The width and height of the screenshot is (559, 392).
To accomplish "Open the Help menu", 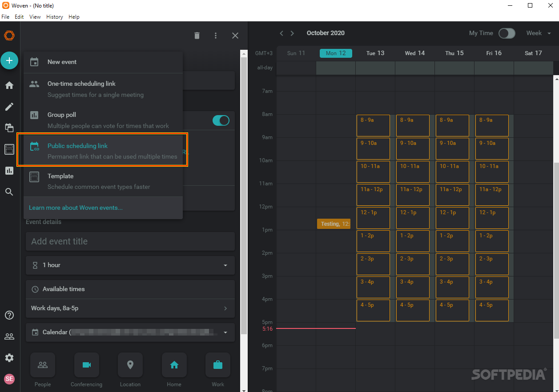I will [x=74, y=17].
